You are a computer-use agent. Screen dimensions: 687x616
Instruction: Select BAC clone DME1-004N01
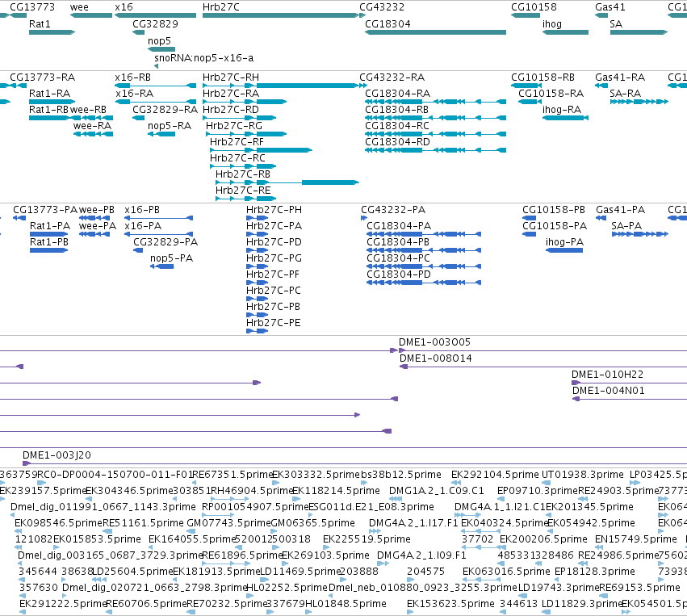pyautogui.click(x=608, y=391)
